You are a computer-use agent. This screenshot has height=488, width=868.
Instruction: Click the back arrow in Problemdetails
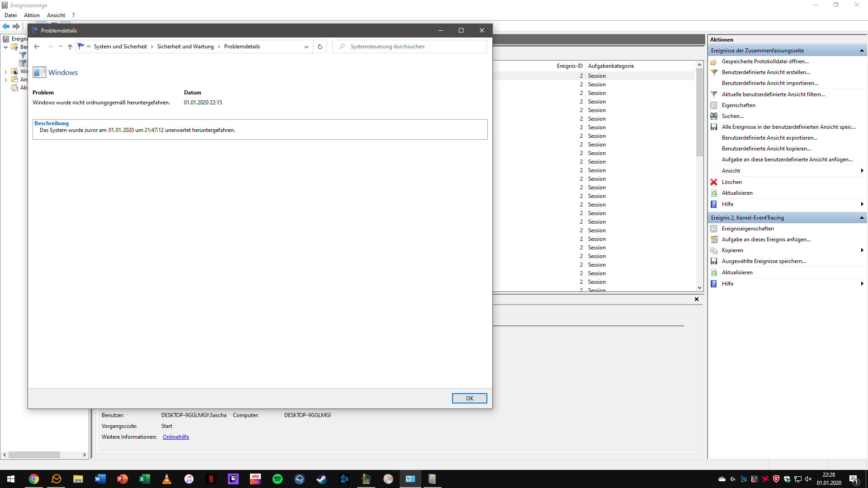(37, 47)
